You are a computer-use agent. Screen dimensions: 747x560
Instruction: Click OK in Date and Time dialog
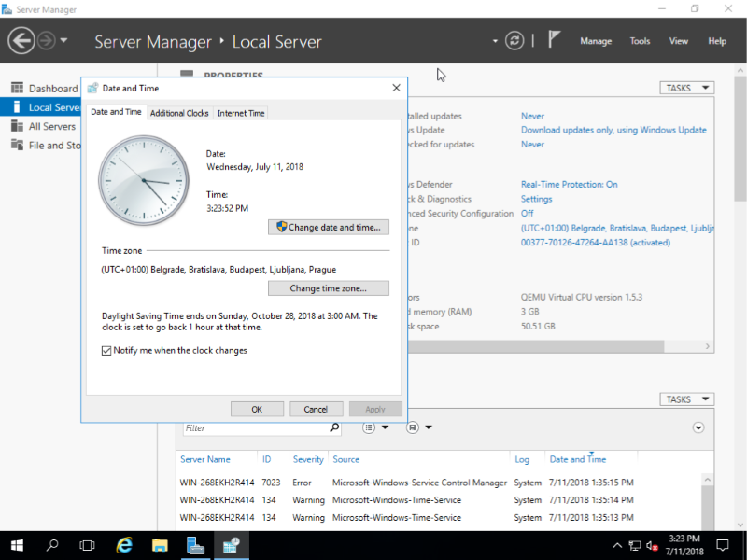[x=257, y=409]
